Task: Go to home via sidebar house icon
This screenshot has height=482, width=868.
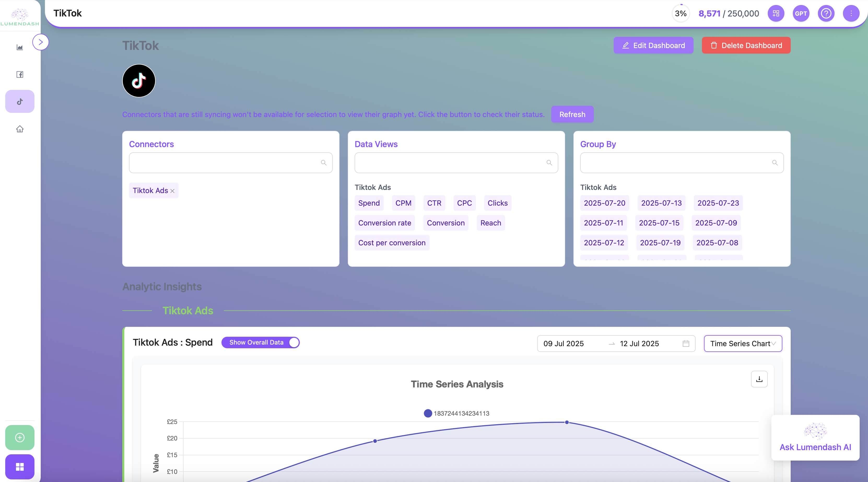Action: tap(20, 129)
